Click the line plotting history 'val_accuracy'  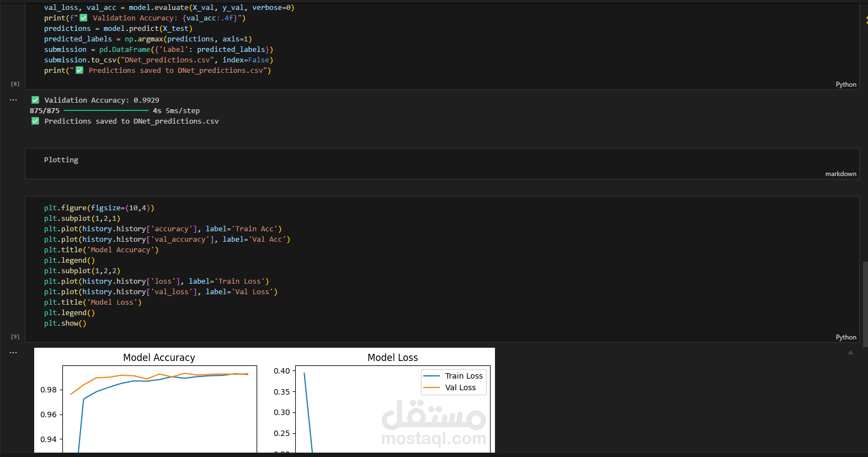click(167, 239)
